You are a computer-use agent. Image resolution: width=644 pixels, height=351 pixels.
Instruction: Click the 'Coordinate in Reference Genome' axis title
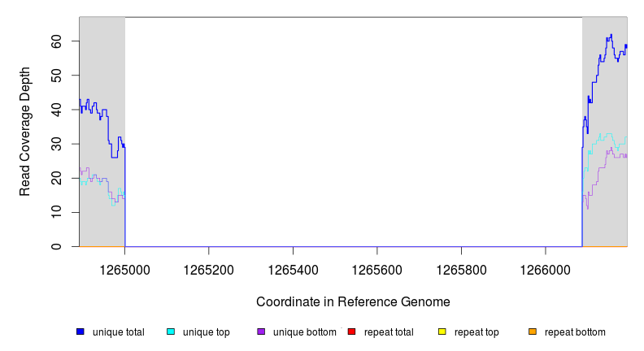353,301
